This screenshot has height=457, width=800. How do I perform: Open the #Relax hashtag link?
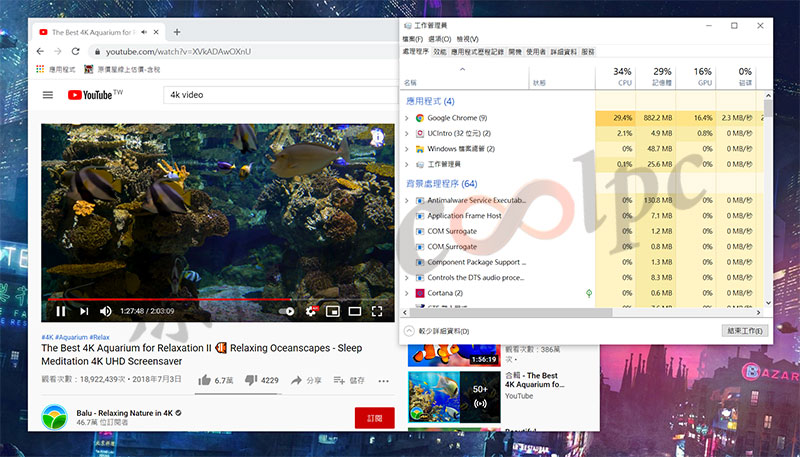[99, 337]
